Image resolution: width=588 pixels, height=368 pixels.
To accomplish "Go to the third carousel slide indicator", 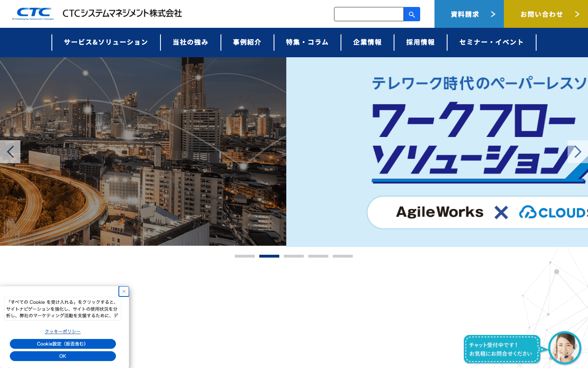I will click(294, 256).
